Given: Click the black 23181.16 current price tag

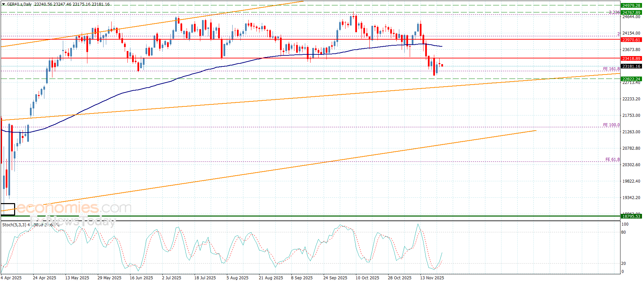Looking at the screenshot, I should tap(631, 66).
